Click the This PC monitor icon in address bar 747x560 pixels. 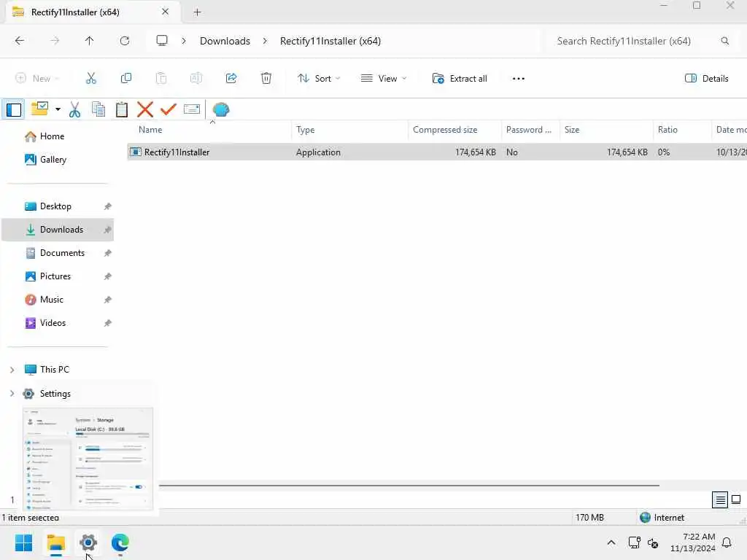162,41
